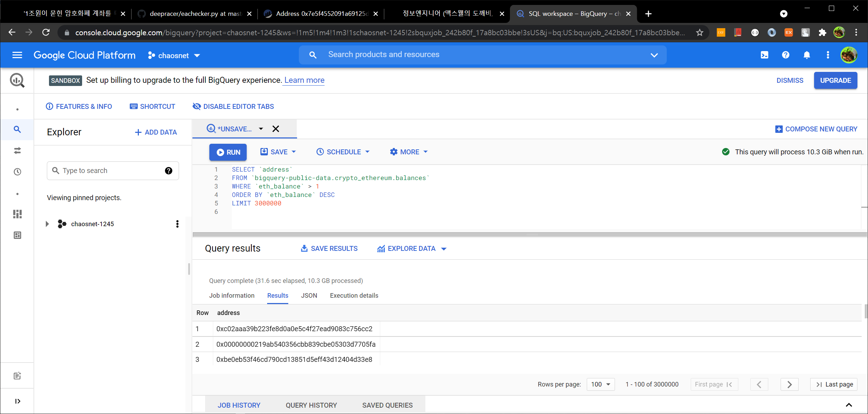
Task: Open the Cloud Shell terminal icon
Action: (764, 55)
